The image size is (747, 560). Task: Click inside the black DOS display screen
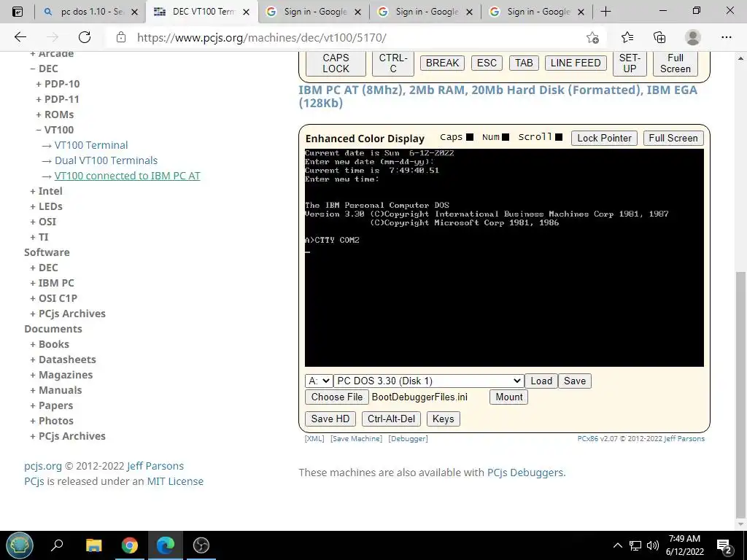pos(504,257)
